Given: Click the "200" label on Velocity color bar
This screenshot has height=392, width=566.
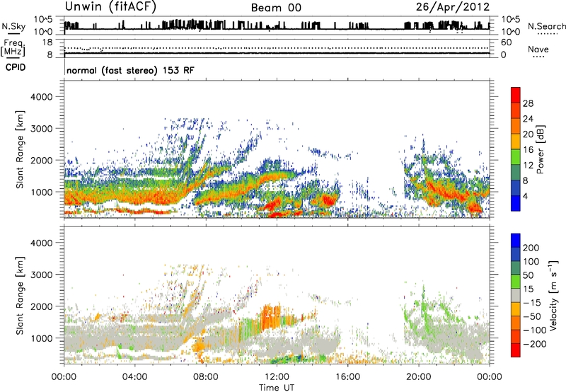Looking at the screenshot, I should click(531, 248).
